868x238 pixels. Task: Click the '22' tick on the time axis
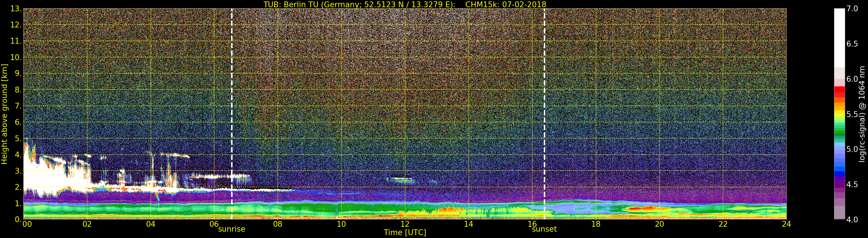point(723,224)
